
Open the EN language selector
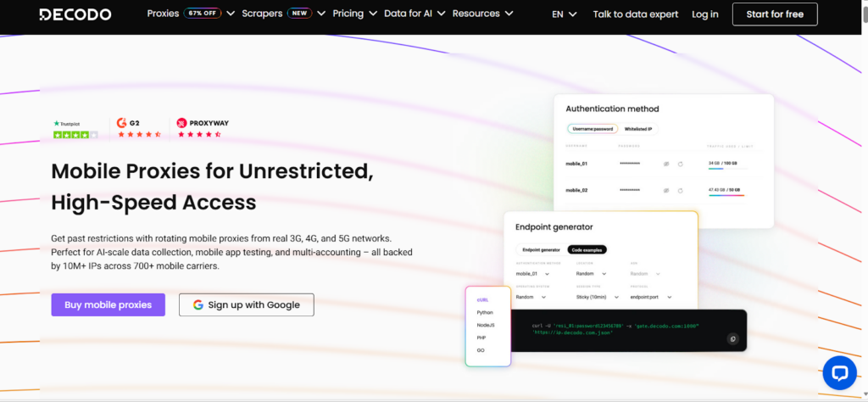[564, 14]
